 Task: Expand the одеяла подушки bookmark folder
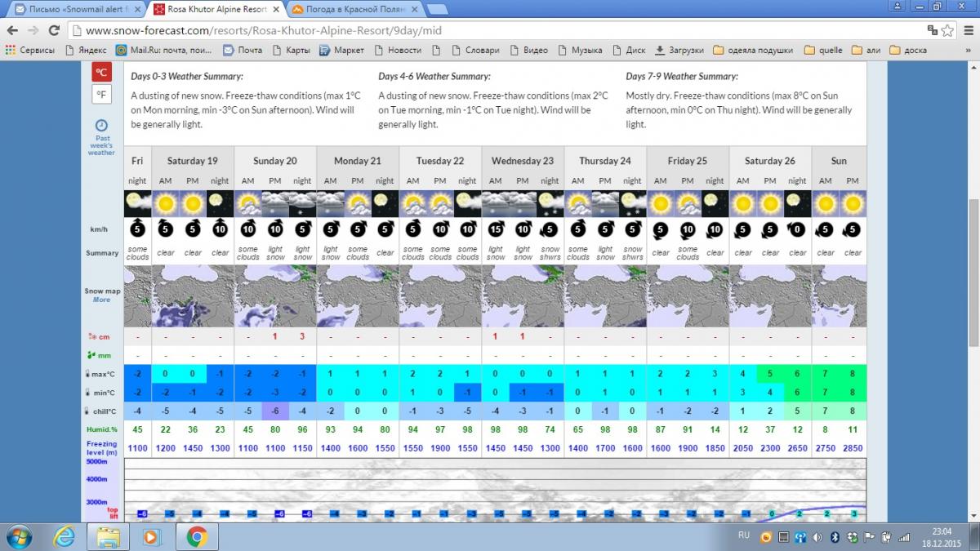point(753,50)
